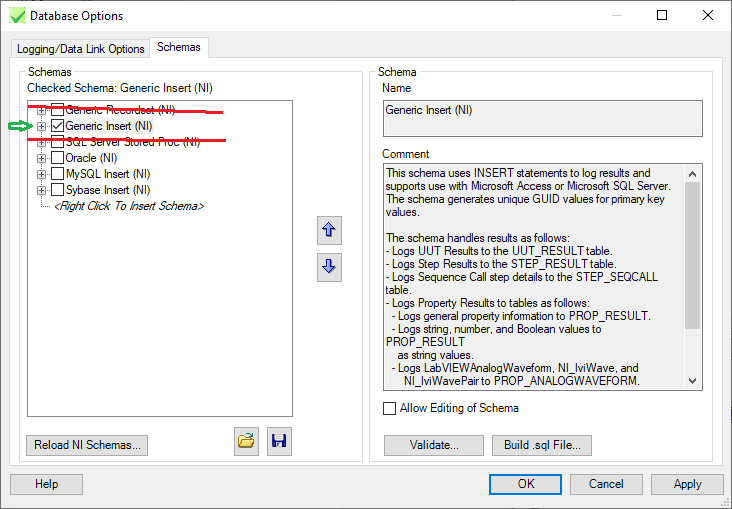The image size is (732, 509).
Task: Click the Database Options title bar icon
Action: pyautogui.click(x=16, y=16)
